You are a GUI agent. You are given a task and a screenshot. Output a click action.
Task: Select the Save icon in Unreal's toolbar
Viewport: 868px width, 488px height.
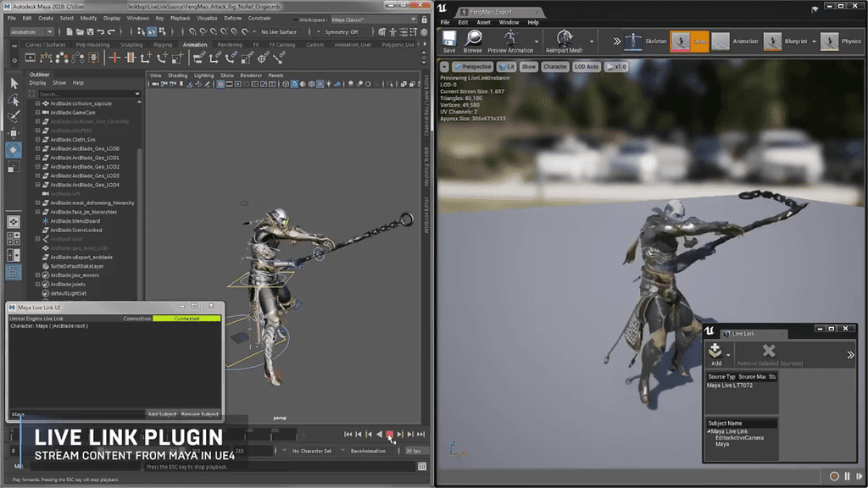point(449,38)
